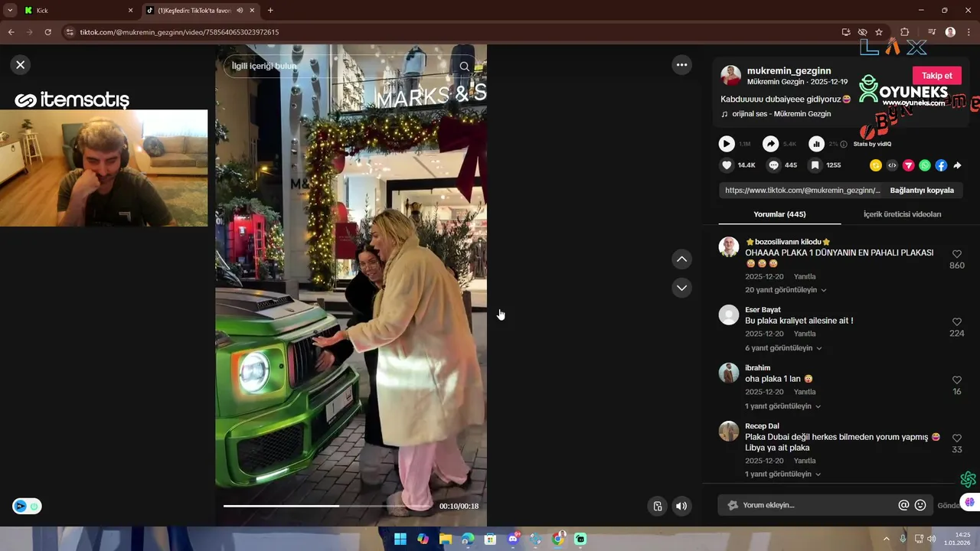Open vidIQ engagement info icon
Image resolution: width=980 pixels, height=551 pixels.
[x=844, y=144]
